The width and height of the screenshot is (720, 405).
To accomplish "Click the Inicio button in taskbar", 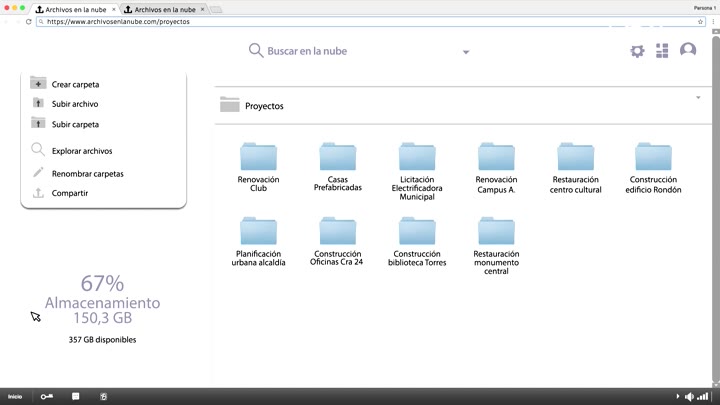I will [x=15, y=397].
